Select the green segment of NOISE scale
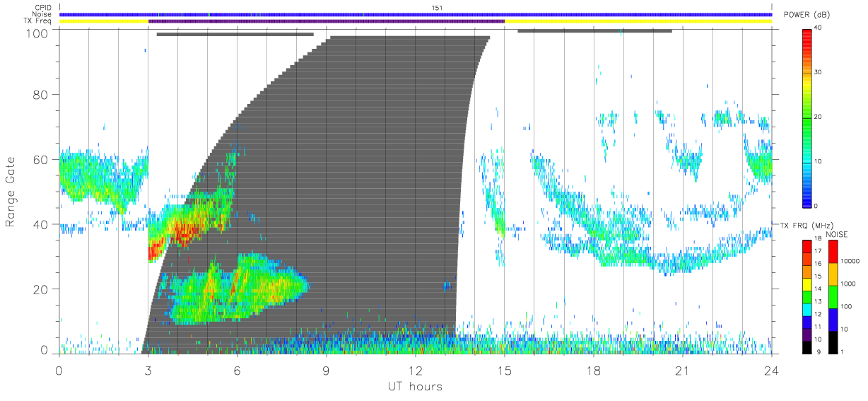Screen dimensions: 868x401 (833, 296)
